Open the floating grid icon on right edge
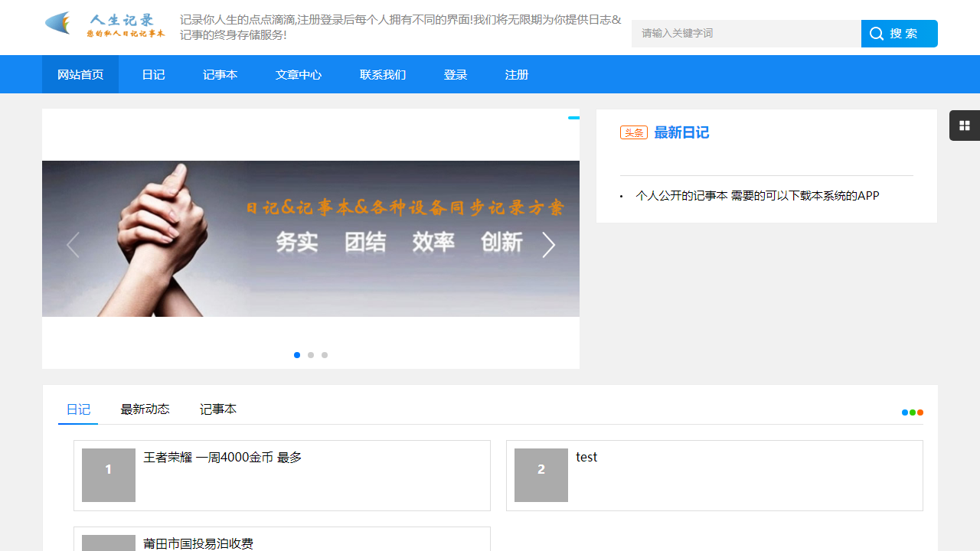The height and width of the screenshot is (551, 980). (965, 126)
